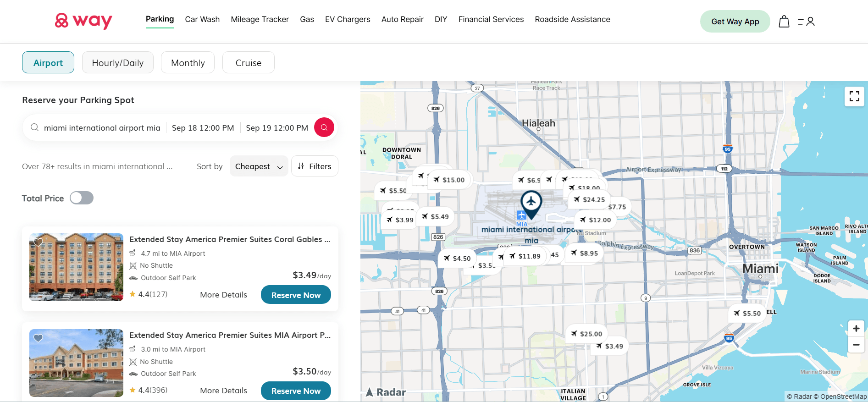Switch to Hourly/Daily parking tab
This screenshot has width=868, height=402.
point(118,62)
